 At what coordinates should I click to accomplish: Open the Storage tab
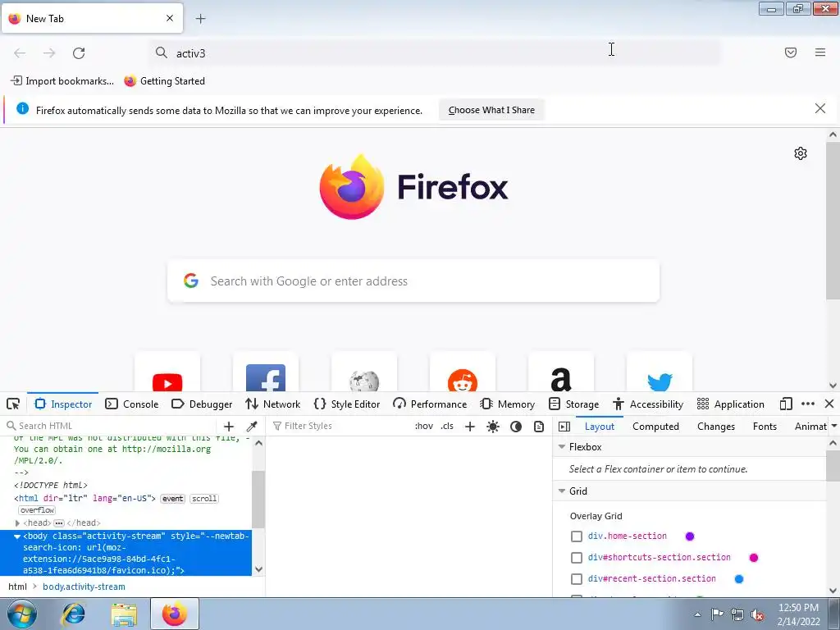[573, 404]
